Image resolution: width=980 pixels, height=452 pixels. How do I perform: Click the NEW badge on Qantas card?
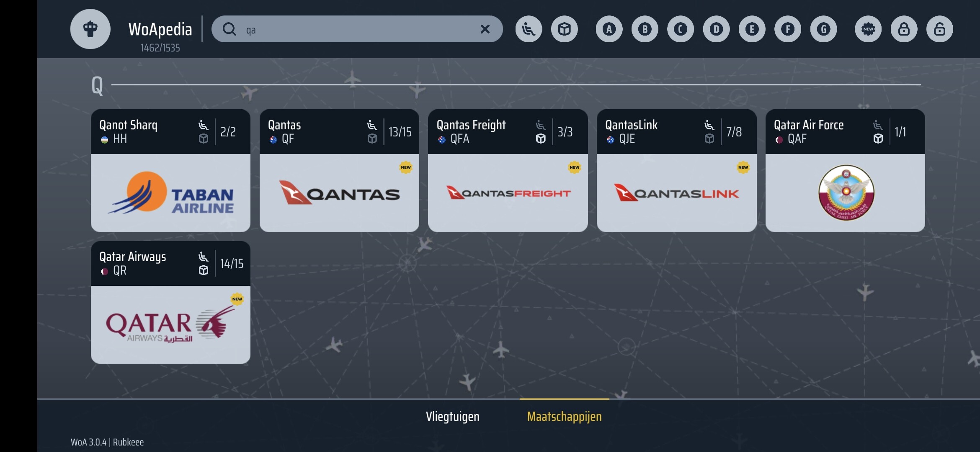(406, 167)
